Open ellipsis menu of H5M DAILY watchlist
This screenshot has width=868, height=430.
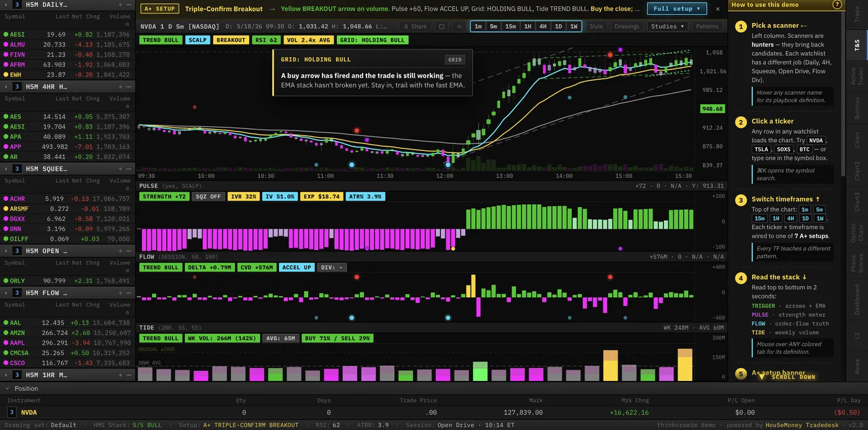coord(128,4)
